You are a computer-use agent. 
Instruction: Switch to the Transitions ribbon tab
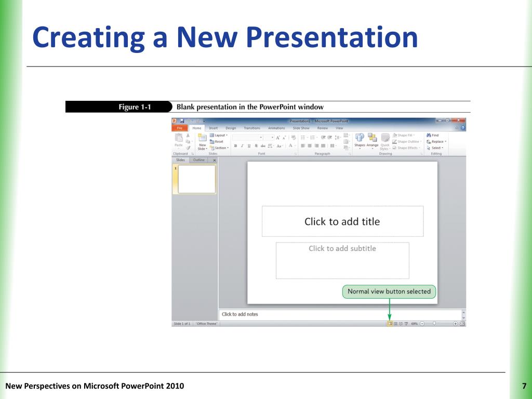[252, 128]
